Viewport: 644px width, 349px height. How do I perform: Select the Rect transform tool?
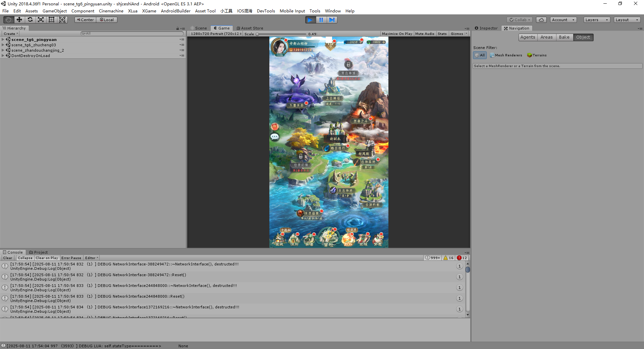pyautogui.click(x=51, y=20)
